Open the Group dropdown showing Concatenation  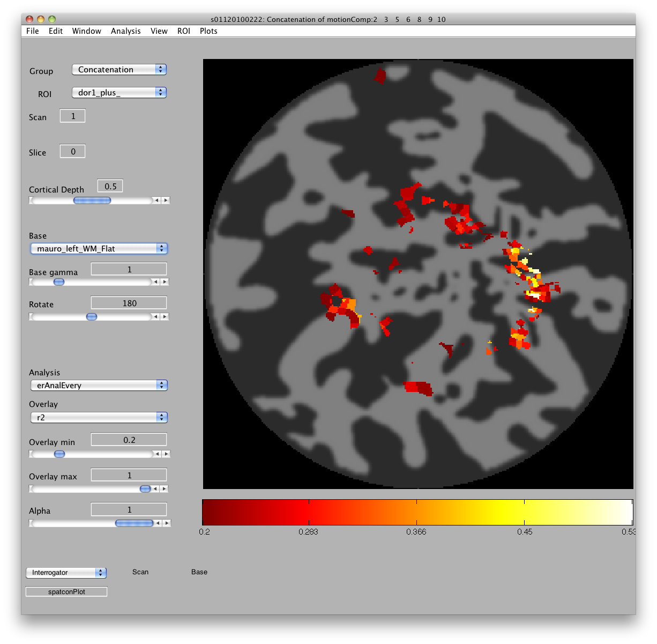119,70
